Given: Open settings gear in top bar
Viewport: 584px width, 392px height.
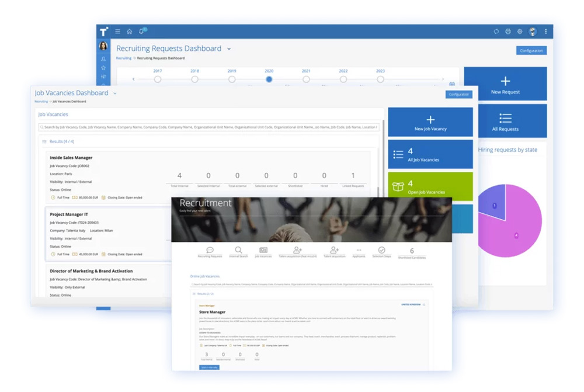Looking at the screenshot, I should point(520,32).
